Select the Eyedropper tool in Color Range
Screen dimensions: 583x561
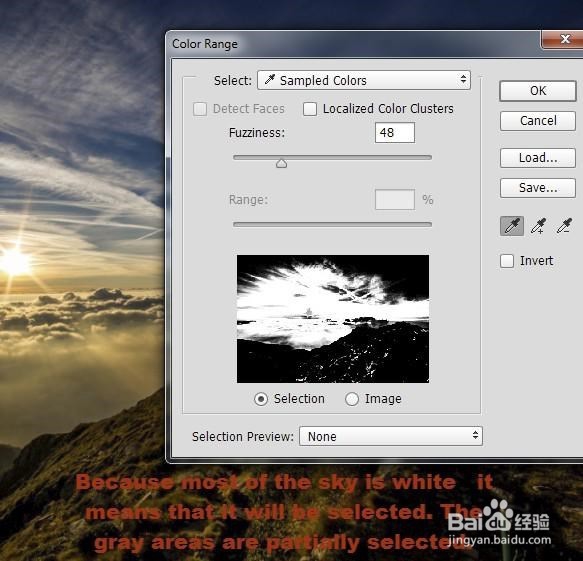512,226
